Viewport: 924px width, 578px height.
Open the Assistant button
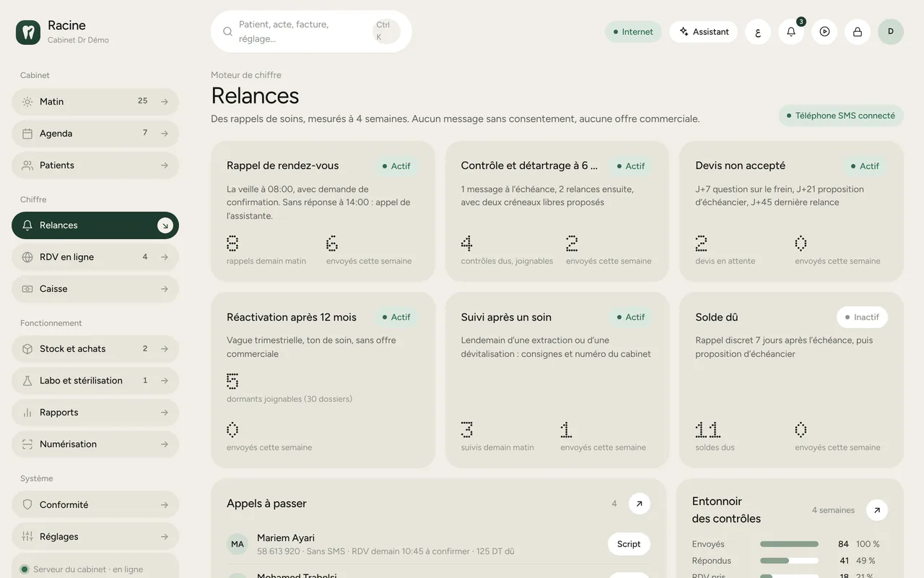[x=704, y=32]
